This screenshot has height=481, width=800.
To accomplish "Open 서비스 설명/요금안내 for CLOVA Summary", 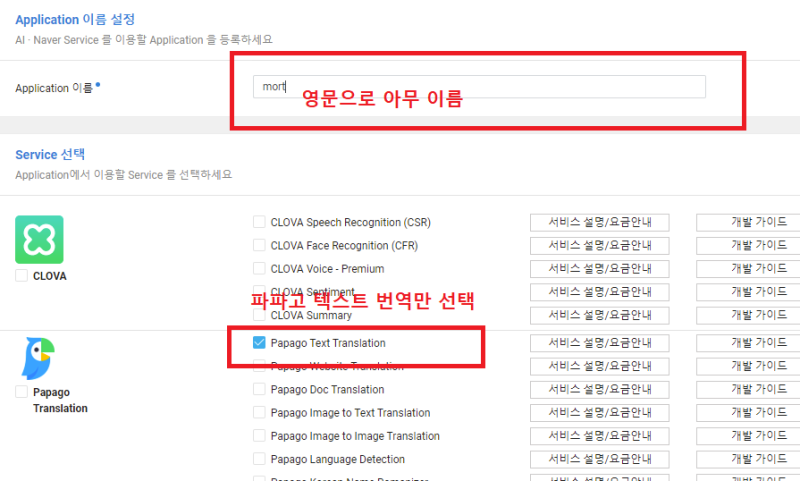I will tap(599, 315).
